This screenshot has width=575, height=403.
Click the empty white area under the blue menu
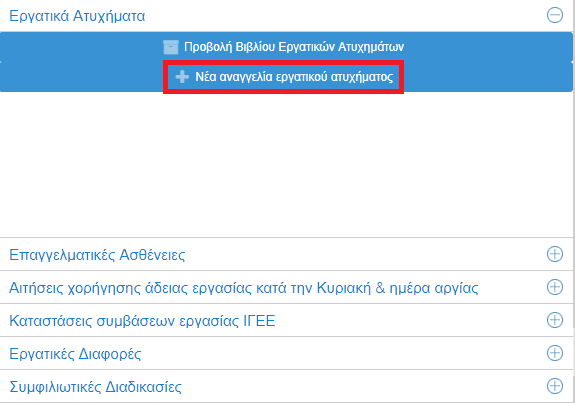(286, 164)
